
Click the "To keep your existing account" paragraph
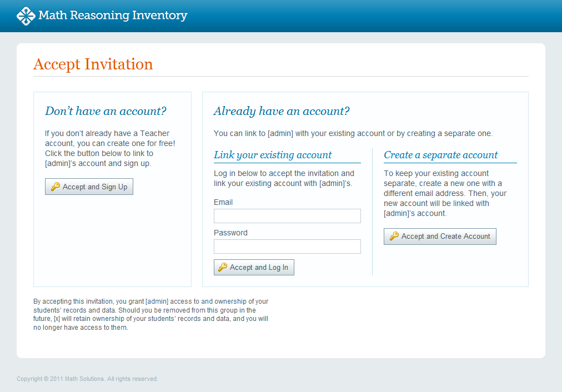click(x=445, y=193)
